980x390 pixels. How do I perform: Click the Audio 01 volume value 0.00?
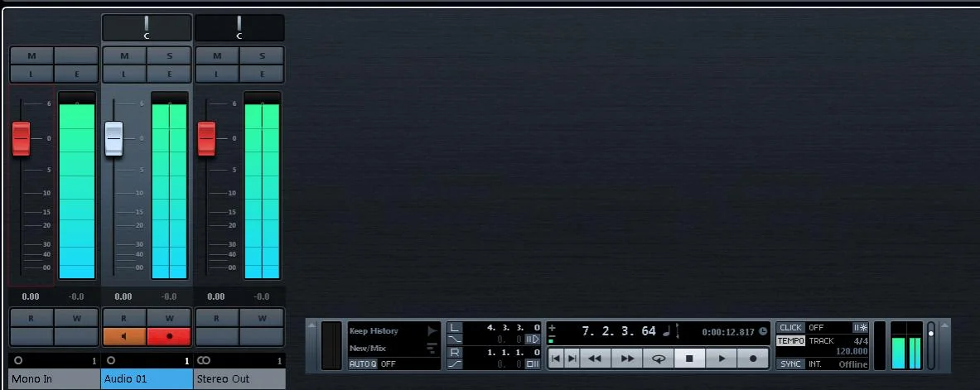123,297
